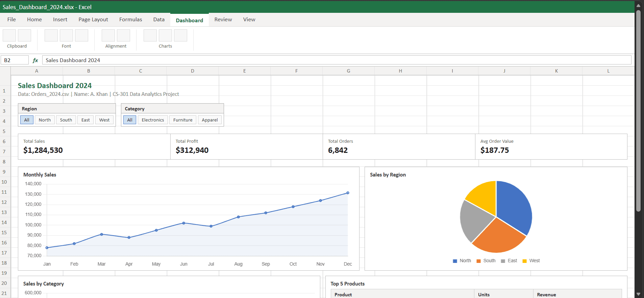This screenshot has width=644, height=298.
Task: Click the middle button in Charts group
Action: tap(165, 35)
